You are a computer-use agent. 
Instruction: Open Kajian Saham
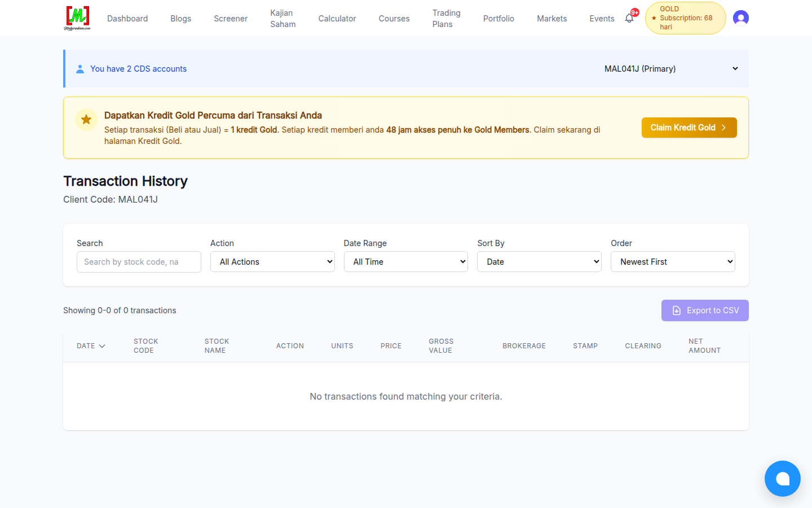[283, 19]
